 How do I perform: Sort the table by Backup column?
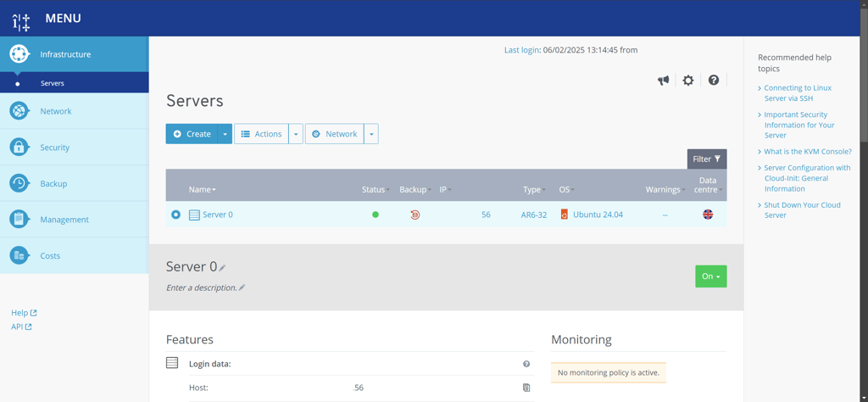point(415,189)
